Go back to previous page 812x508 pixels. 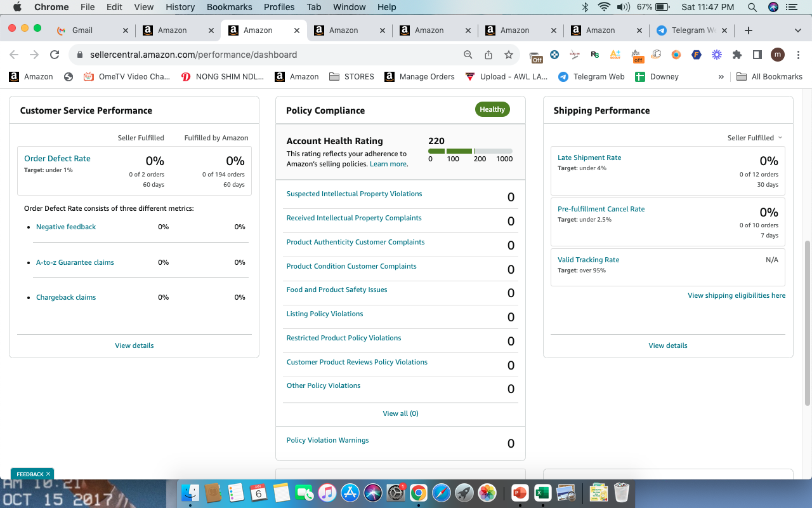(14, 55)
